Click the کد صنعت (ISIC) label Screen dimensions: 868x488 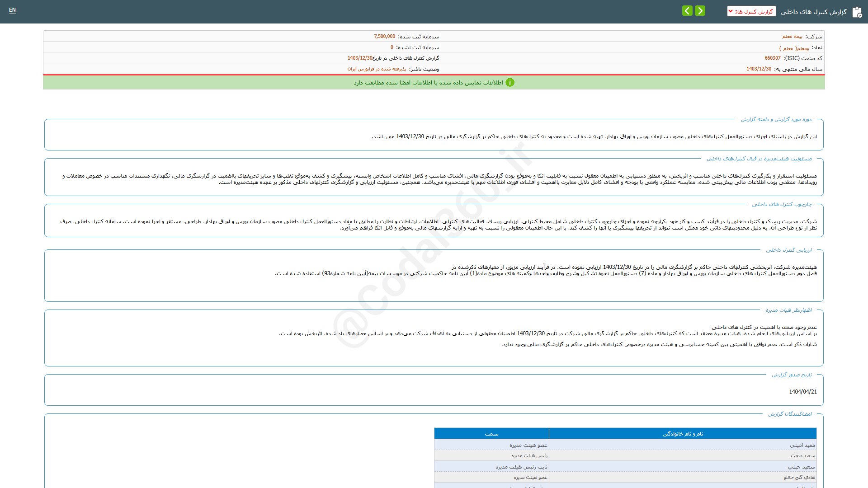[x=802, y=58]
